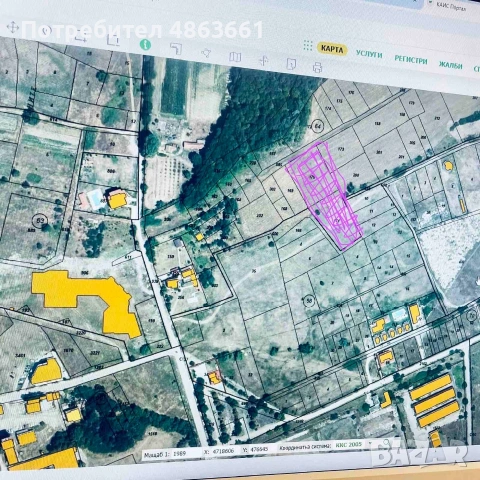Click the crosshair coordinate locator tool
This screenshot has height=480, width=480.
(264, 60)
